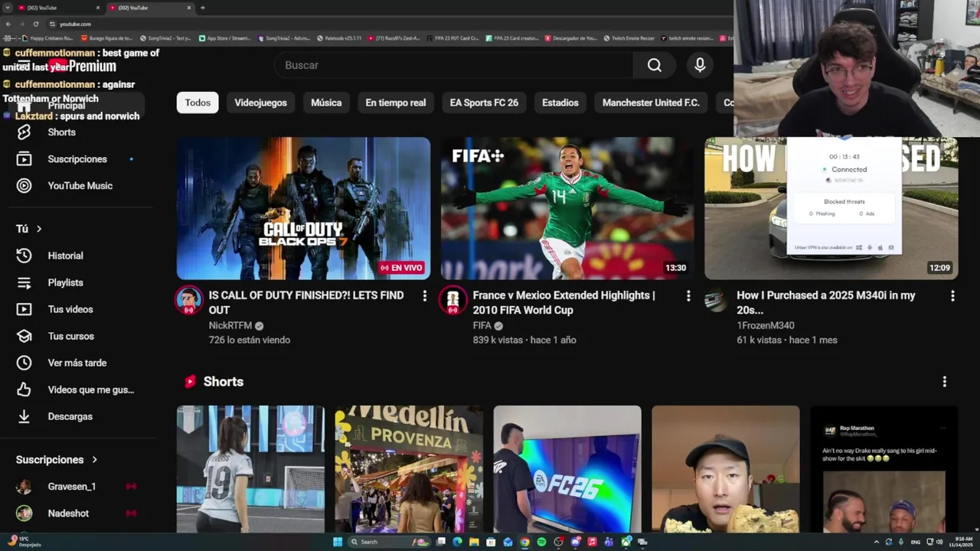
Task: Select the Todos filter chip
Action: 198,103
